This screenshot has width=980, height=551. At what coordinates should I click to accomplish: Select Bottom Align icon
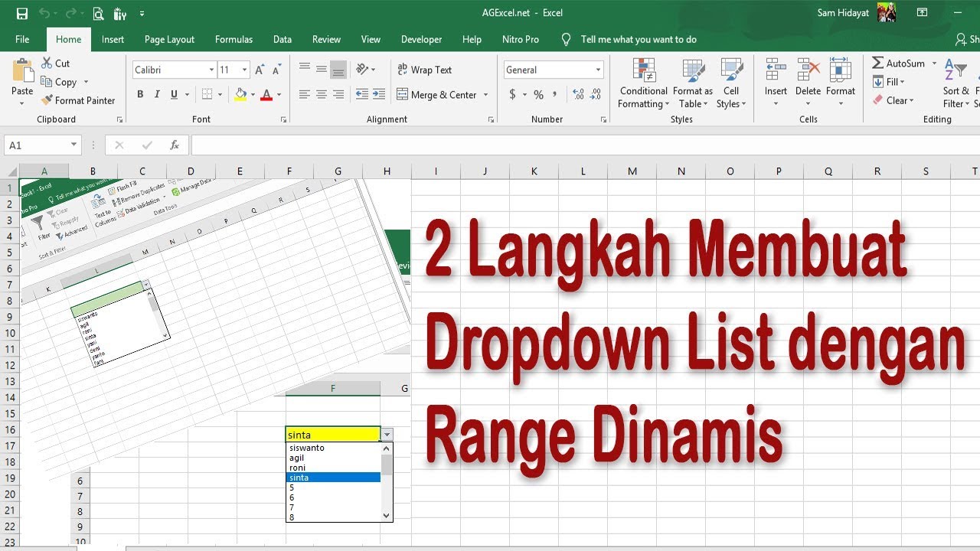pyautogui.click(x=338, y=70)
